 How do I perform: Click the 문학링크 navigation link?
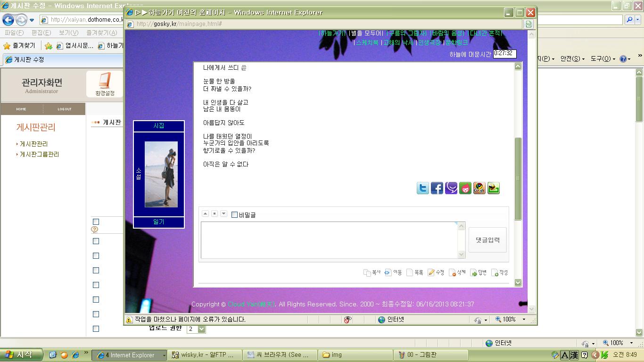[456, 42]
